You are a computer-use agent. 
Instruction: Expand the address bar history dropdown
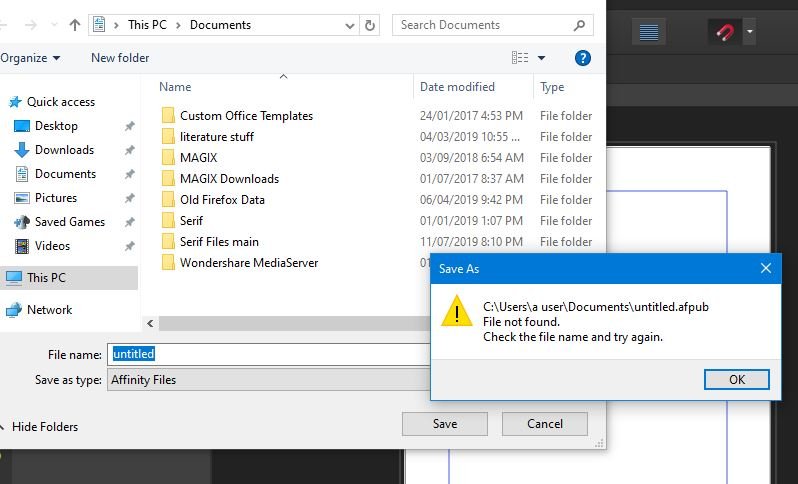point(350,25)
